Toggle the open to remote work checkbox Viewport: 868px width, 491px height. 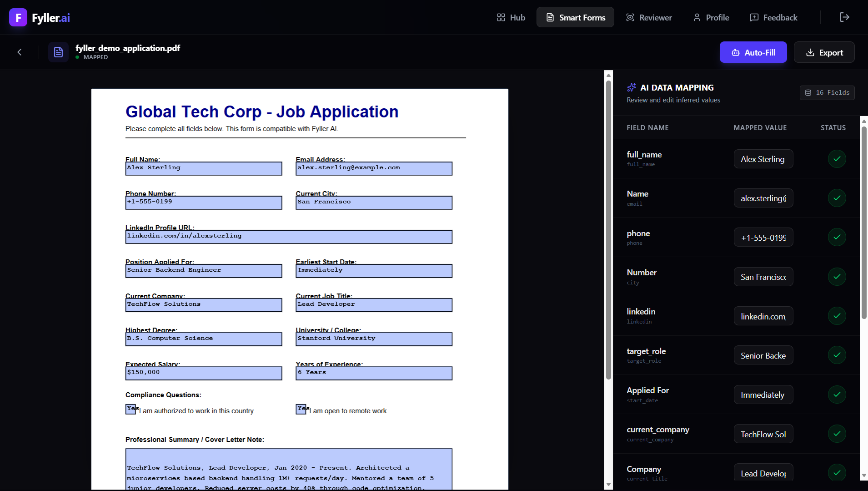[301, 409]
